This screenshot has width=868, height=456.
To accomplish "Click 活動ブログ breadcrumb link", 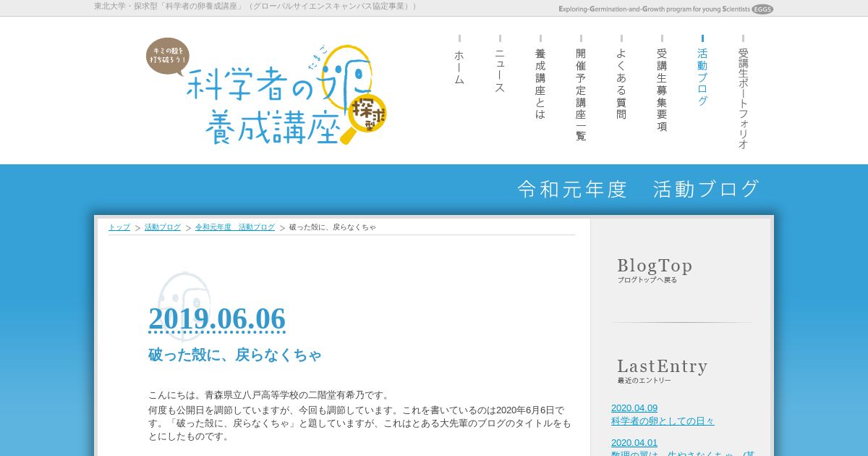I will (163, 227).
